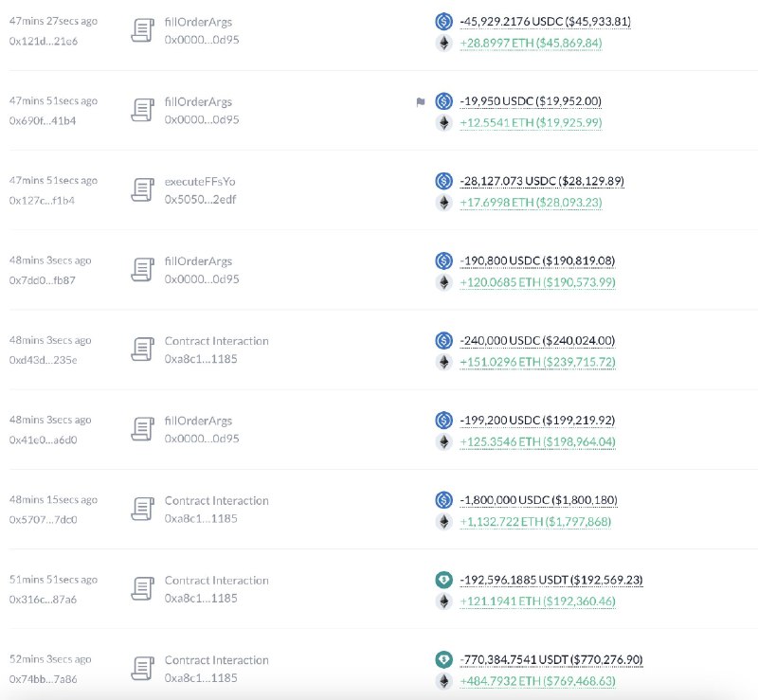This screenshot has width=758, height=700.
Task: Click the '47mins 27secs ago' timestamp
Action: pos(53,21)
